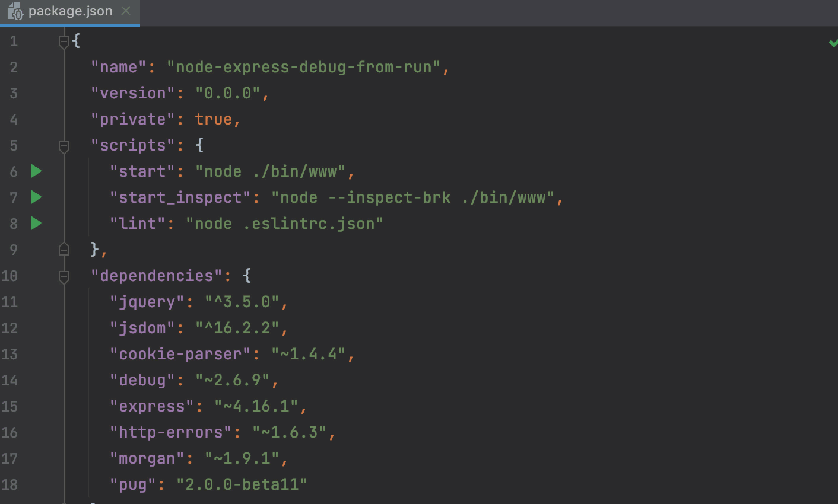The height and width of the screenshot is (504, 838).
Task: Collapse the "dependencies" object
Action: click(64, 276)
